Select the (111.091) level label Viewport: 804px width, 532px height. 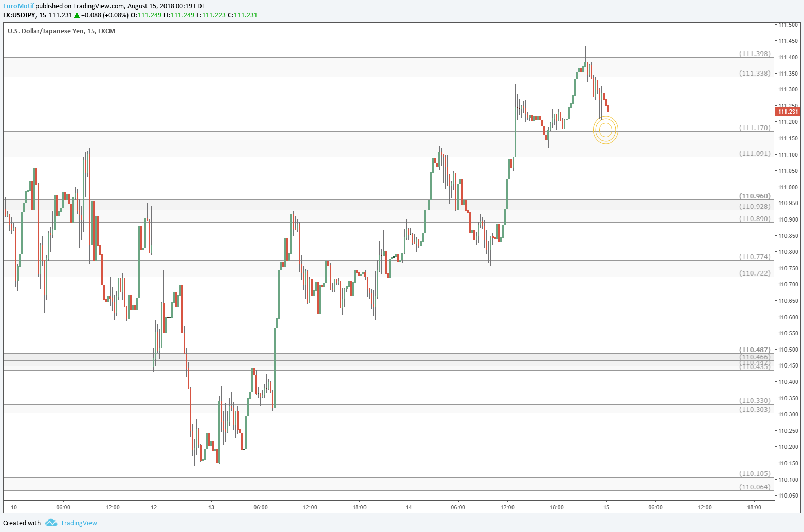pos(755,153)
